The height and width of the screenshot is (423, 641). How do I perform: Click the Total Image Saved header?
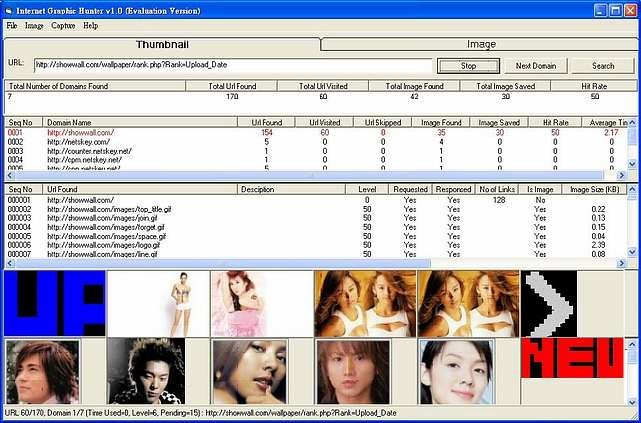(x=505, y=86)
